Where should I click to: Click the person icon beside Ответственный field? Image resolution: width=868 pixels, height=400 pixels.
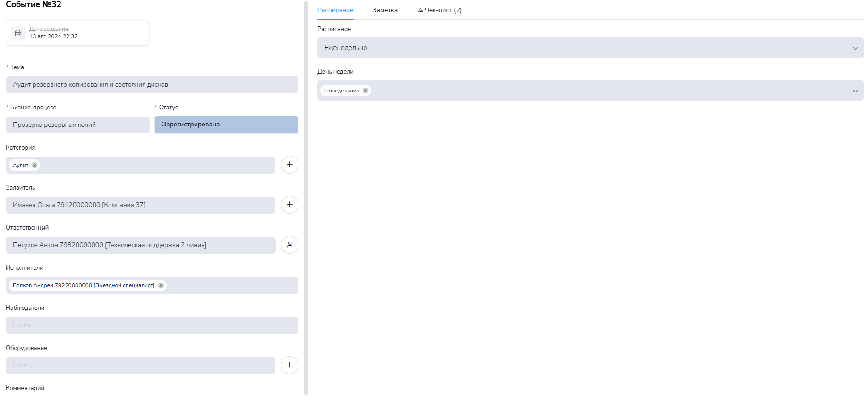pos(289,245)
